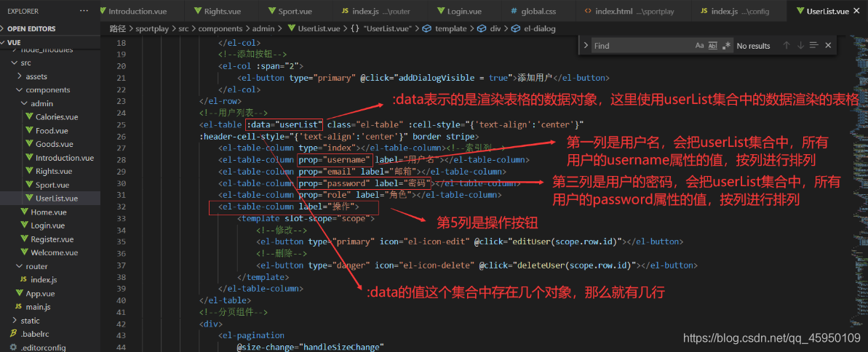The width and height of the screenshot is (868, 352).
Task: Click sportplay in the breadcrumb path
Action: [152, 29]
